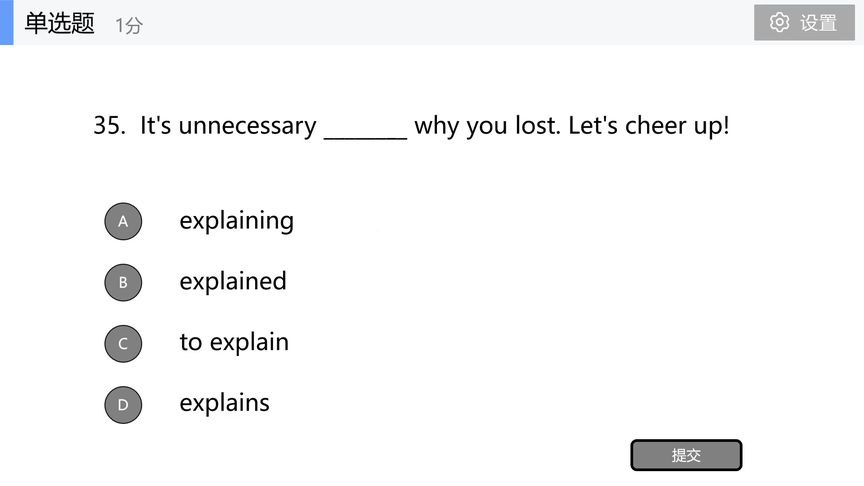Pick the option C circle

coord(123,344)
